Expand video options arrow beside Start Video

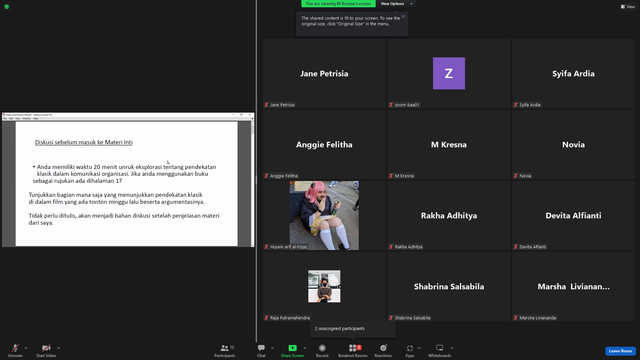point(58,348)
